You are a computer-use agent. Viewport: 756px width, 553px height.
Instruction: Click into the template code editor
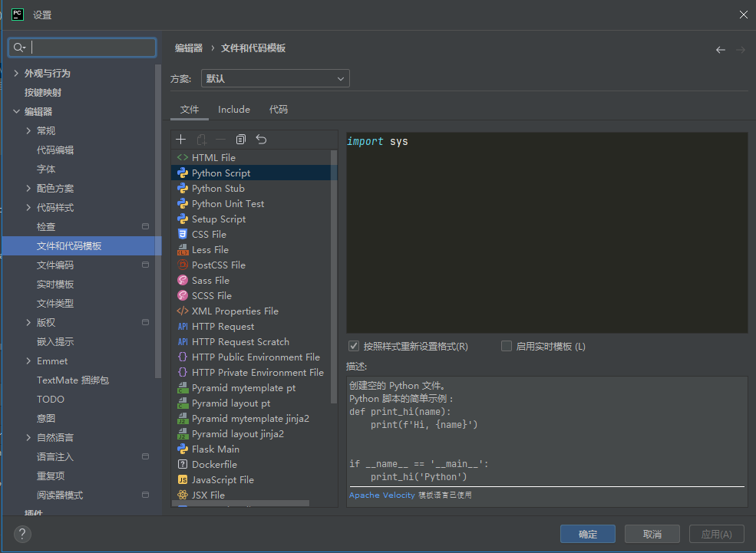[x=546, y=232]
